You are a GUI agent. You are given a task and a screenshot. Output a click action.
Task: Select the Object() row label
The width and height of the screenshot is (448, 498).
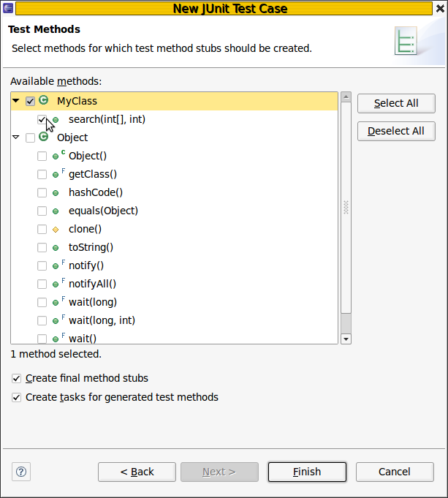(88, 156)
